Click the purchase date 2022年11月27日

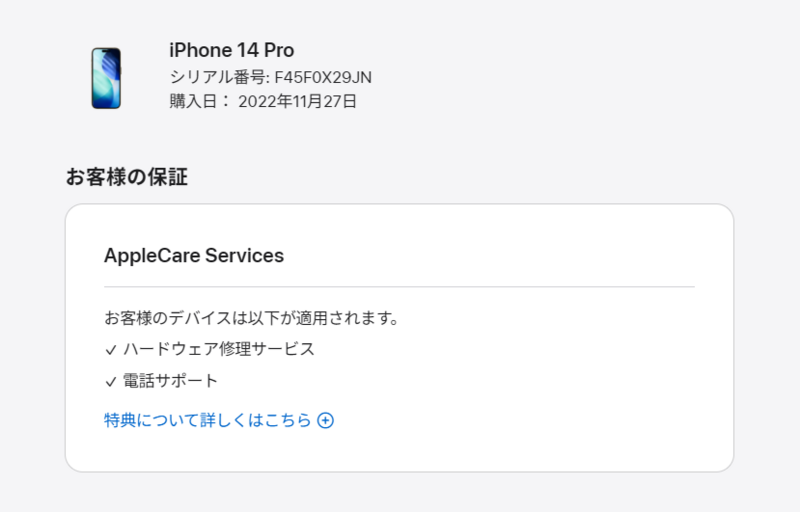click(297, 101)
